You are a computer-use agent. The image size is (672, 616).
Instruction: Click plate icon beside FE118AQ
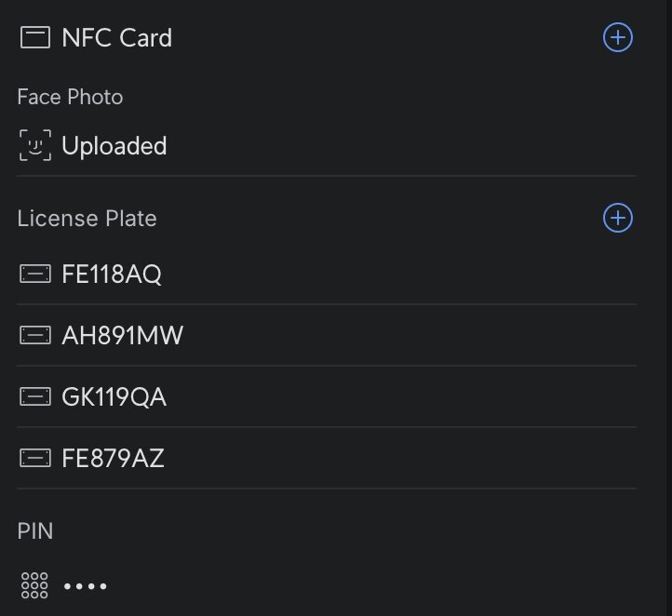(35, 275)
